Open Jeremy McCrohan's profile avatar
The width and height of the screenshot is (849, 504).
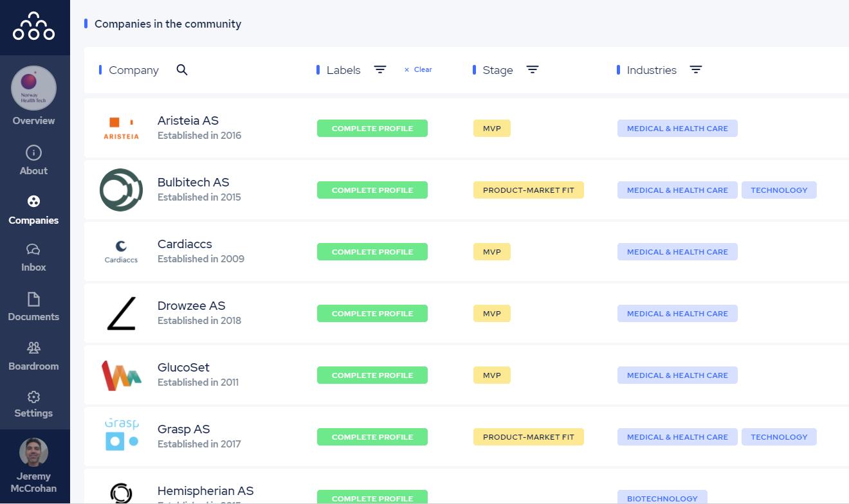coord(33,453)
